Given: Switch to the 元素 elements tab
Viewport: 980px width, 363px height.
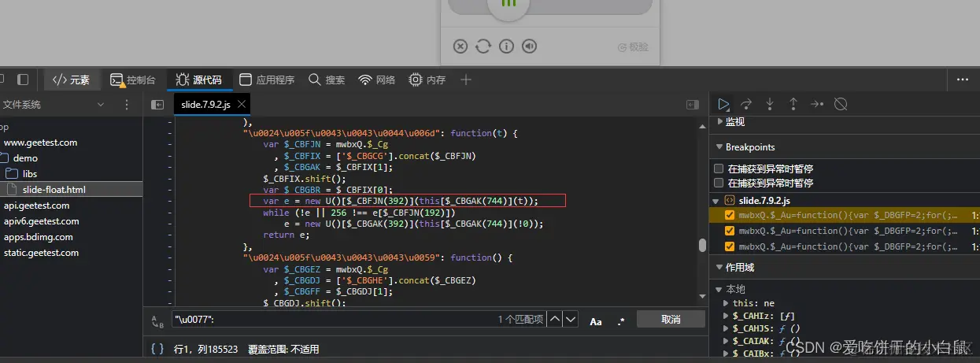Looking at the screenshot, I should coord(71,80).
